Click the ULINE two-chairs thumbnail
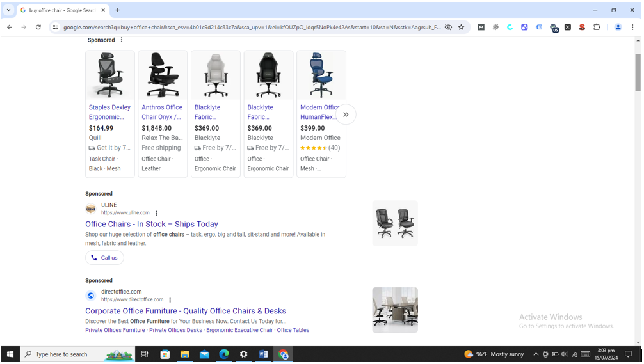The height and width of the screenshot is (364, 644). point(395,223)
